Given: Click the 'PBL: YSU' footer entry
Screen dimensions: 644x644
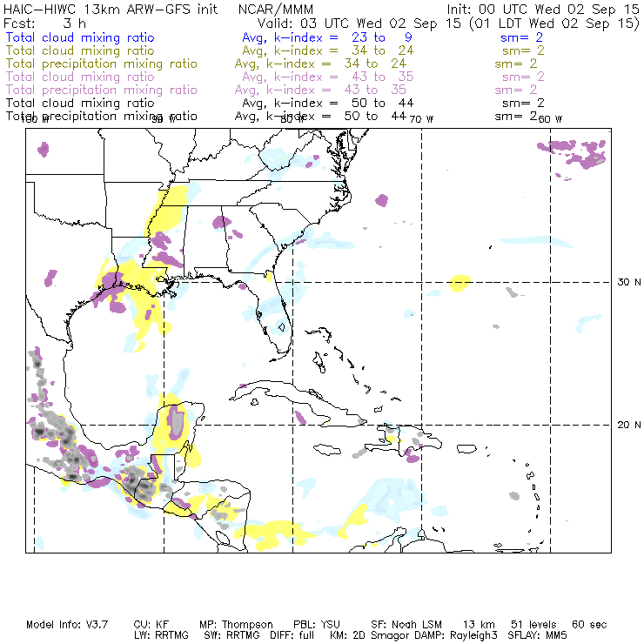Looking at the screenshot, I should (317, 625).
